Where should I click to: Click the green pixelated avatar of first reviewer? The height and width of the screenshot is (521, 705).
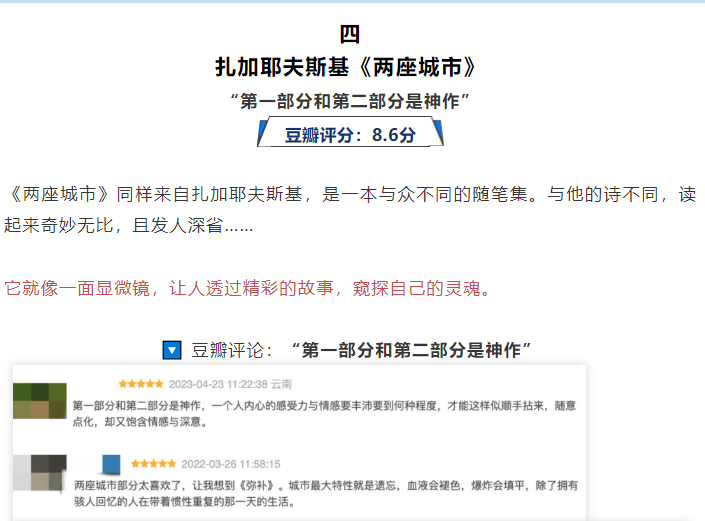point(40,401)
